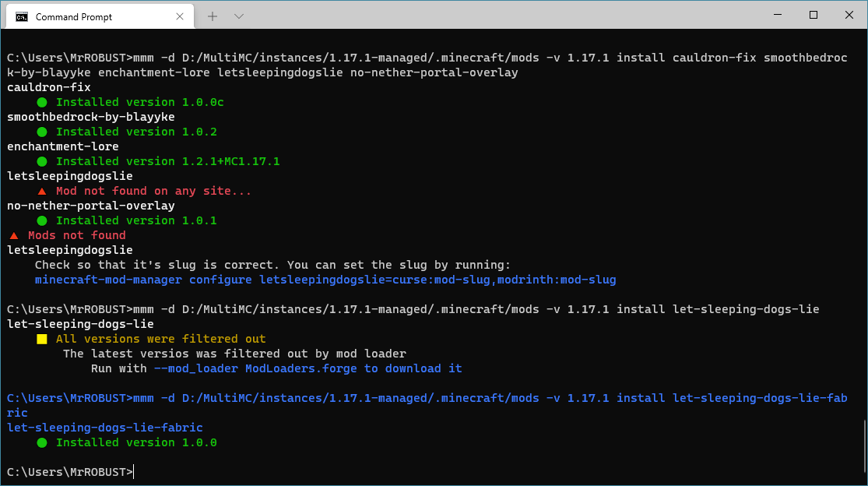Image resolution: width=868 pixels, height=486 pixels.
Task: Click the yellow square beside 'All versions were filtered out'
Action: [41, 339]
